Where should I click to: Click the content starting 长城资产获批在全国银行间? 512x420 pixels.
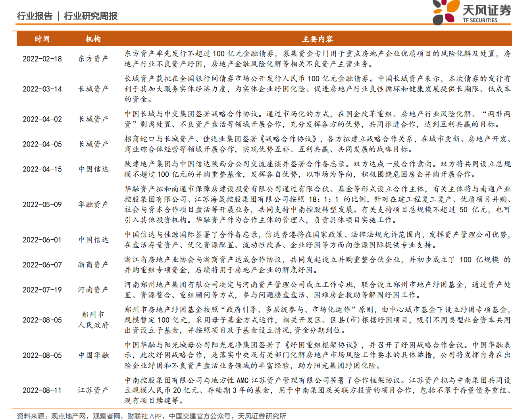pos(318,89)
